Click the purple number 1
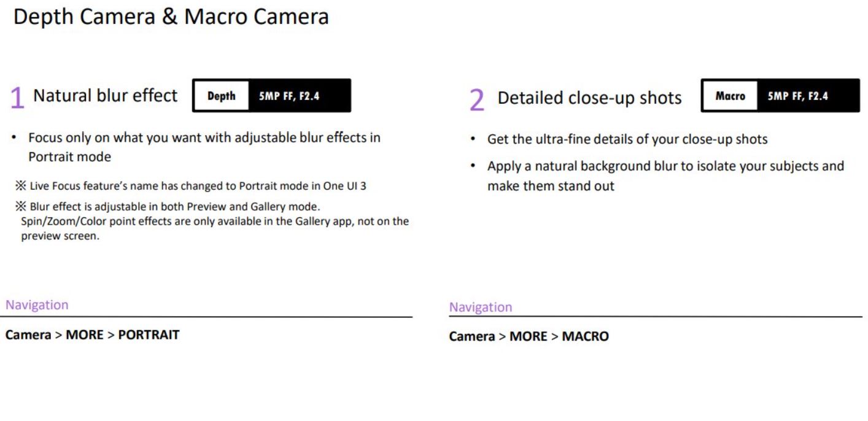Image resolution: width=868 pixels, height=421 pixels. [x=17, y=98]
